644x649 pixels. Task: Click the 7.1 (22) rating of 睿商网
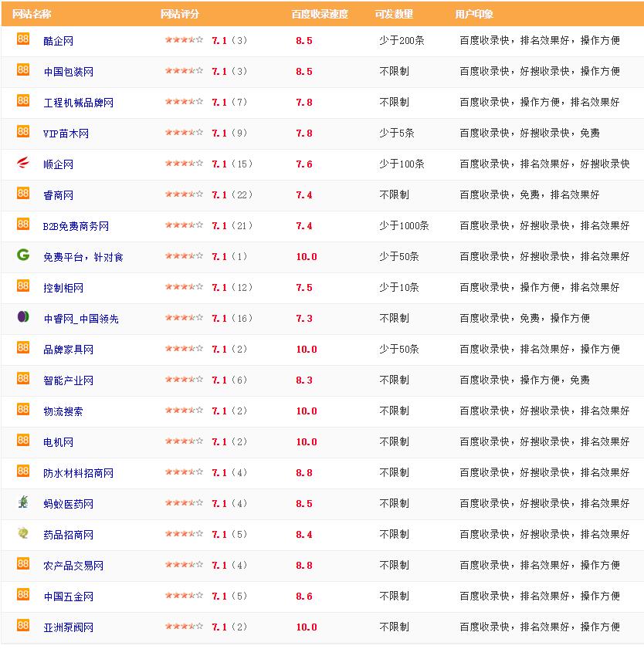[x=232, y=195]
